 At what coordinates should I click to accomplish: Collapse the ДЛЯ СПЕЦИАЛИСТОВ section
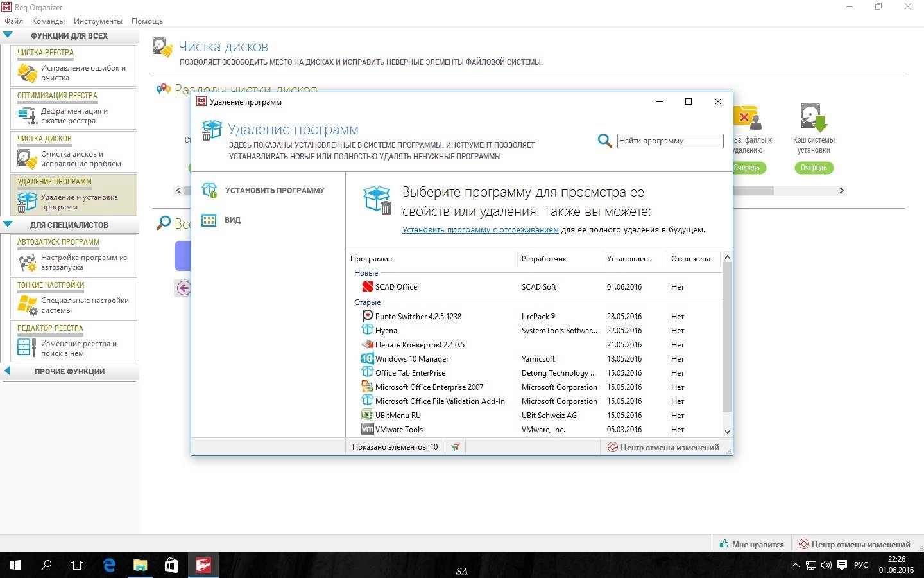(x=8, y=225)
